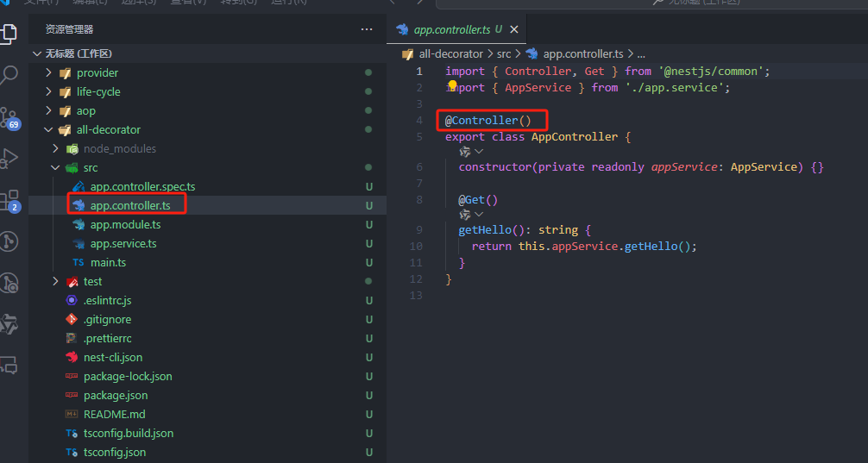Open app.module.ts file
The width and height of the screenshot is (868, 463).
(126, 225)
